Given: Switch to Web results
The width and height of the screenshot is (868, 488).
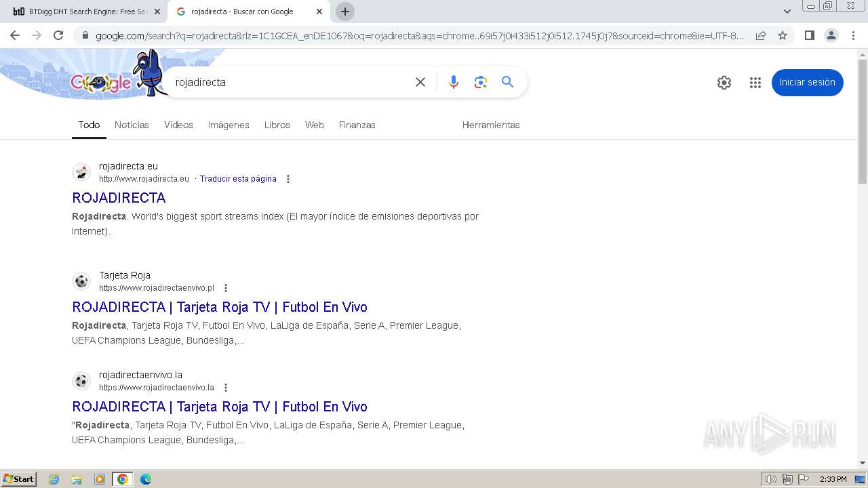Looking at the screenshot, I should point(315,125).
